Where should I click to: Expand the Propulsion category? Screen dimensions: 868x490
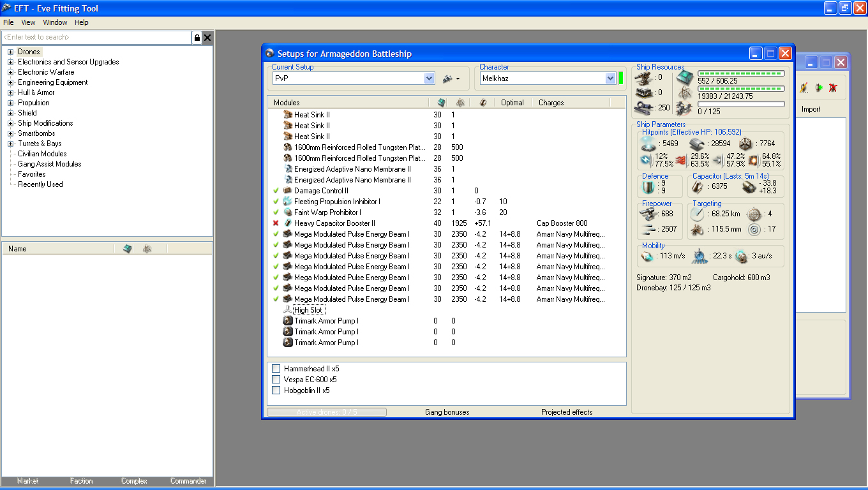10,103
